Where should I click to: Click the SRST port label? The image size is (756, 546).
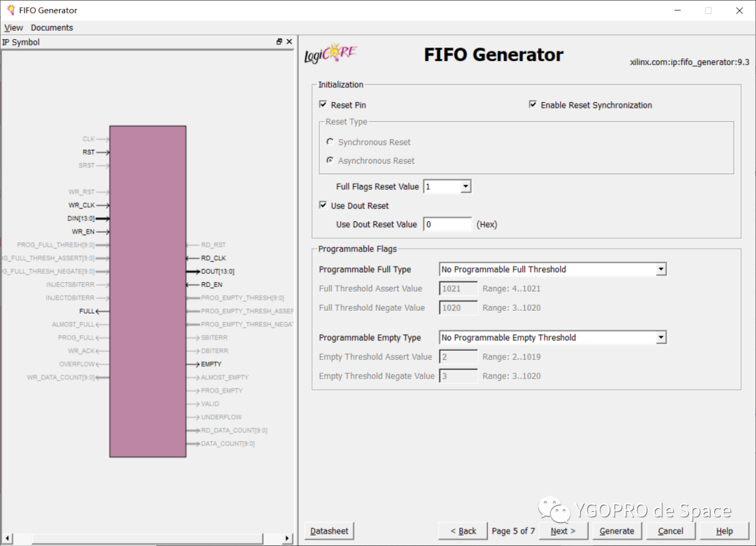(87, 165)
